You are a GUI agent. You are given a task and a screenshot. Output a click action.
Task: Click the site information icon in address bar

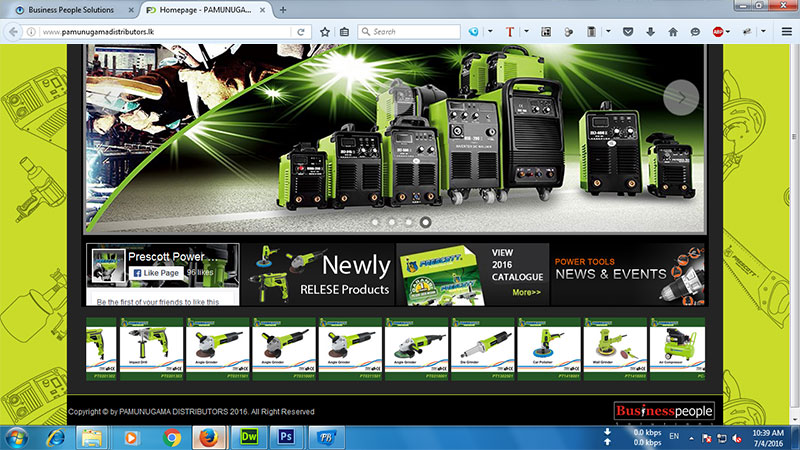coord(31,32)
